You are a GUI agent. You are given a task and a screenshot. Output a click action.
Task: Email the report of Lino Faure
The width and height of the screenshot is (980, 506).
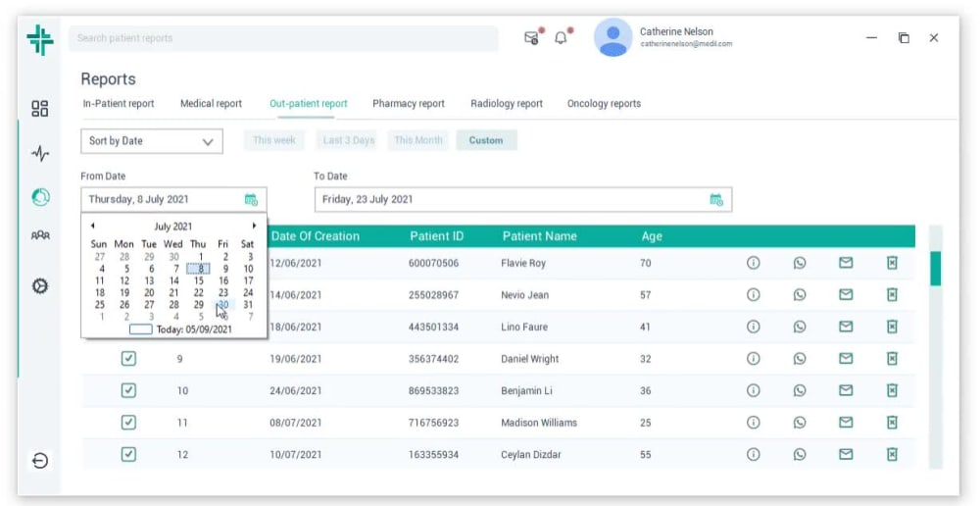[x=846, y=327]
